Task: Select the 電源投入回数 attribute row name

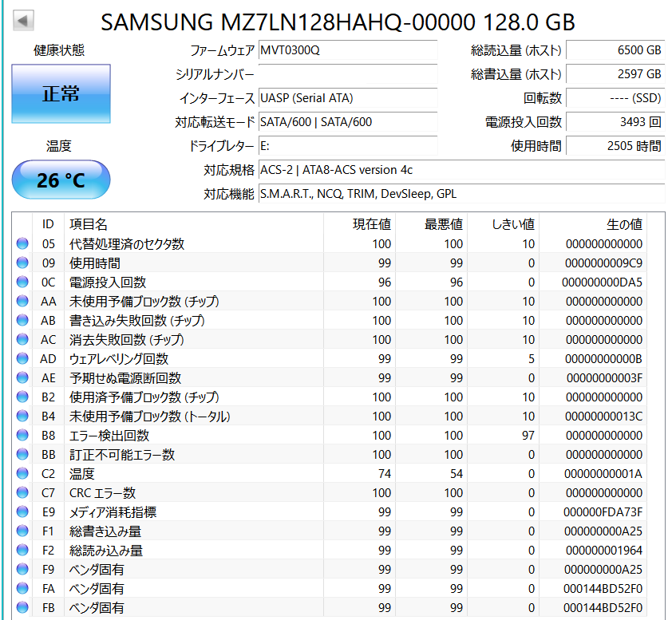Action: (x=108, y=282)
